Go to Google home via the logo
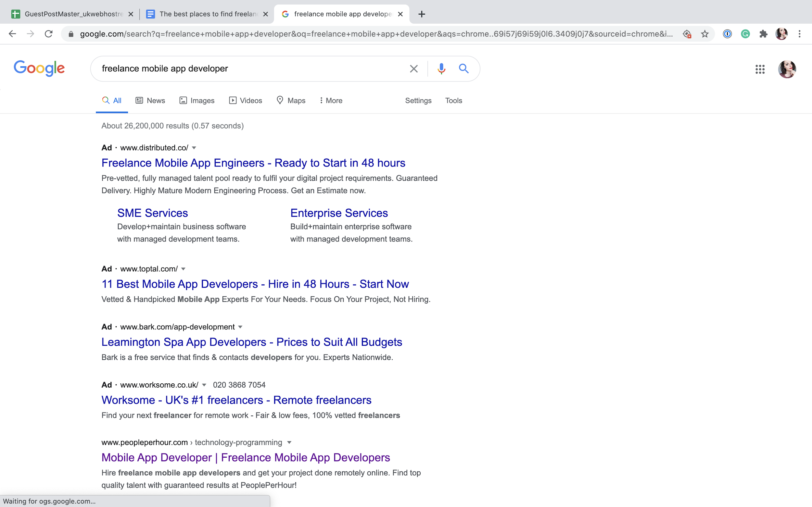 point(39,68)
